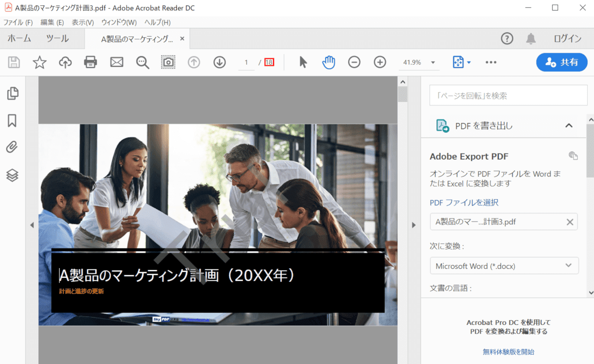Activate the hand pan tool
This screenshot has height=364, width=594.
328,62
